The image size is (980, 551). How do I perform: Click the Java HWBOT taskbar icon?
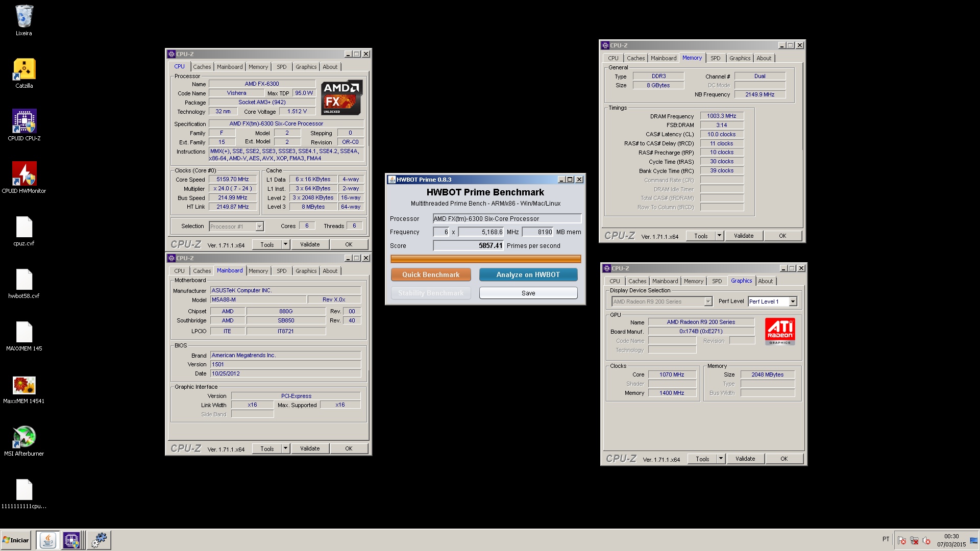pos(48,540)
